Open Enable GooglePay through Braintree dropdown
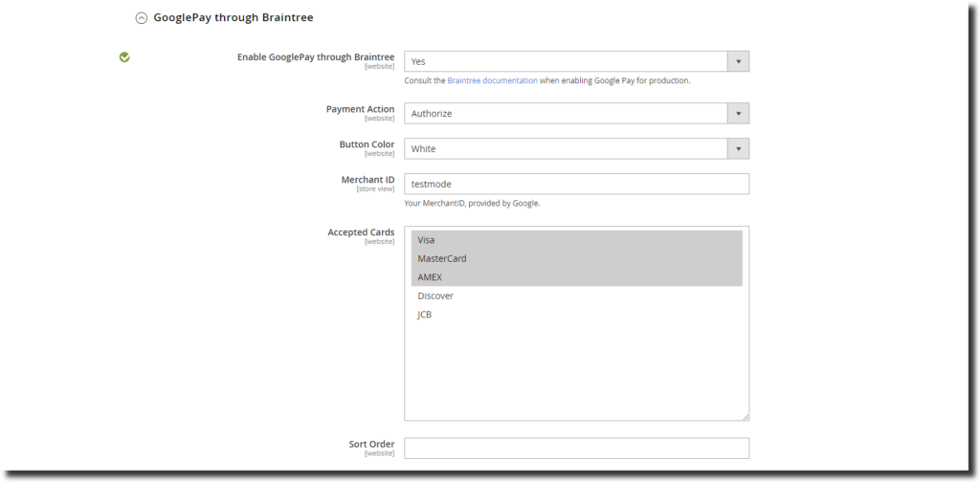The image size is (980, 482). click(x=576, y=61)
